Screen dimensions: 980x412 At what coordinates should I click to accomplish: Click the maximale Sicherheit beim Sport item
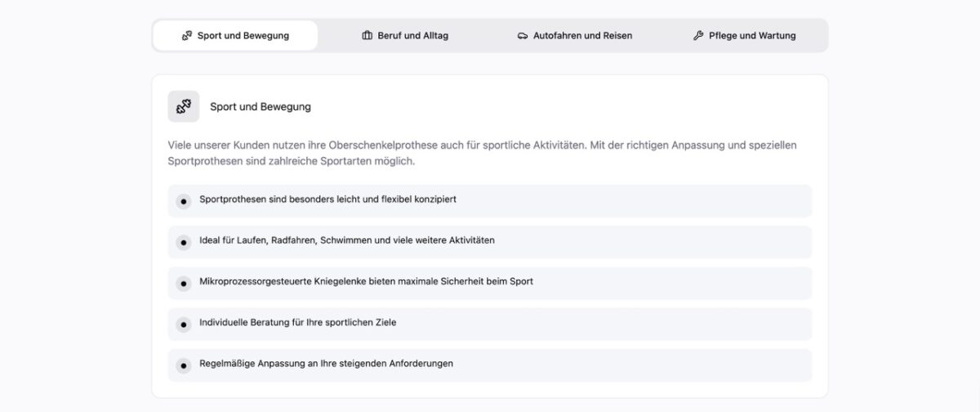coord(366,281)
